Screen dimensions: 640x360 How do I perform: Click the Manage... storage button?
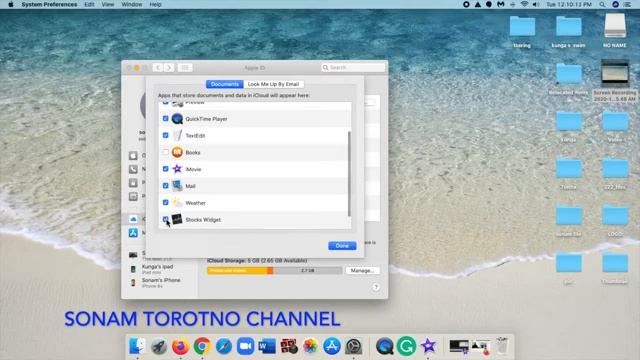[x=362, y=271]
